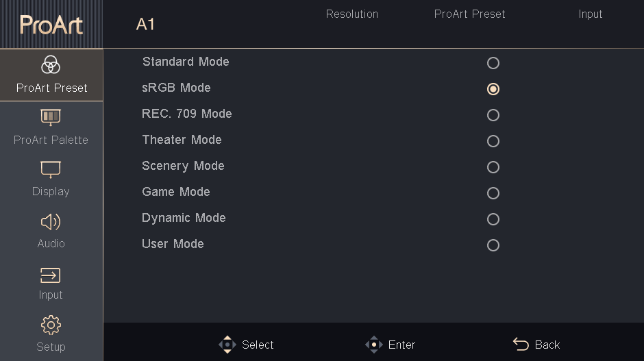The image size is (644, 361).
Task: Click the Dynamic Mode label
Action: pyautogui.click(x=184, y=218)
